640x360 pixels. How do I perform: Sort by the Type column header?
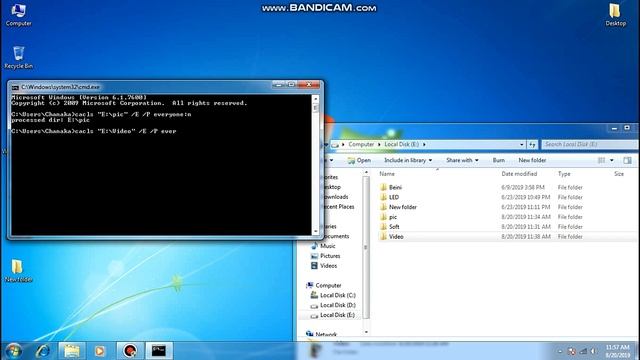[564, 174]
